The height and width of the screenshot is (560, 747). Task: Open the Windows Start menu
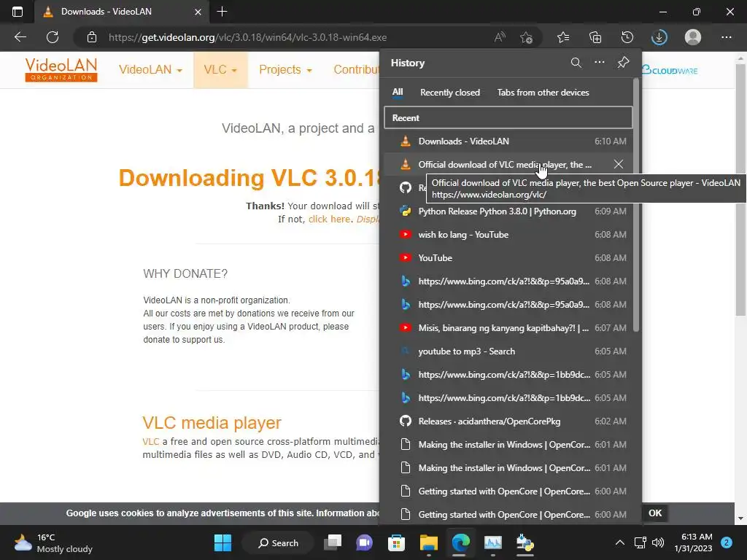pyautogui.click(x=222, y=542)
